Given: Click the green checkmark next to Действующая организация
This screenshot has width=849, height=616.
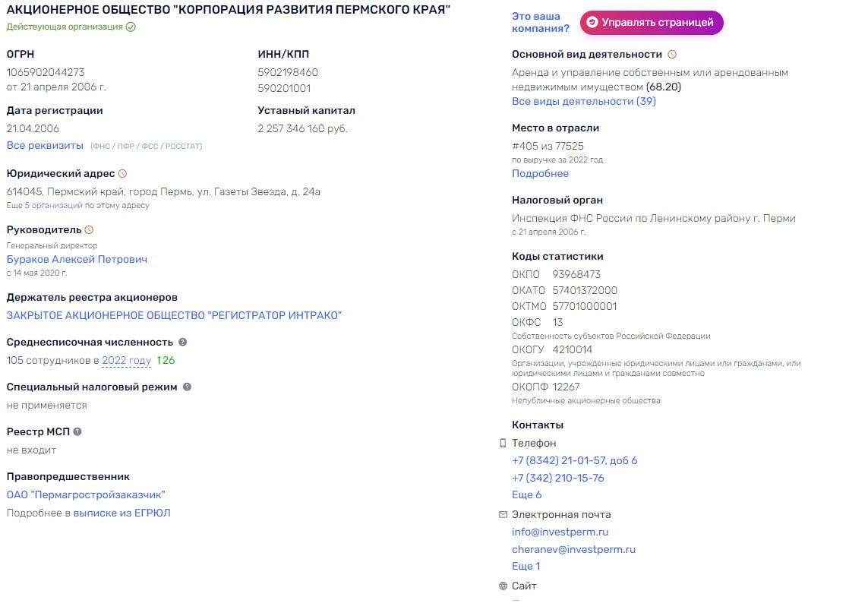Looking at the screenshot, I should pos(131,27).
